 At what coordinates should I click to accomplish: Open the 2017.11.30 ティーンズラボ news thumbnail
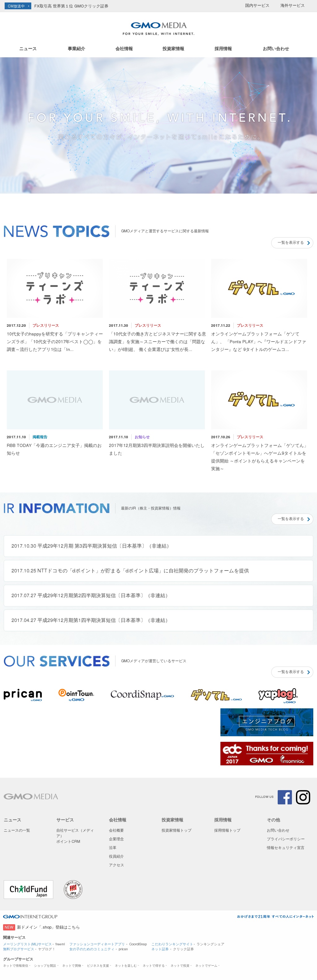(x=157, y=288)
